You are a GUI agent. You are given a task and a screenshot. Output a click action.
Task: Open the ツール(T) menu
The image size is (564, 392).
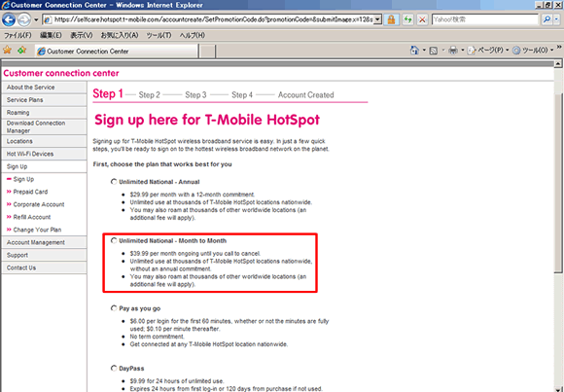point(159,35)
